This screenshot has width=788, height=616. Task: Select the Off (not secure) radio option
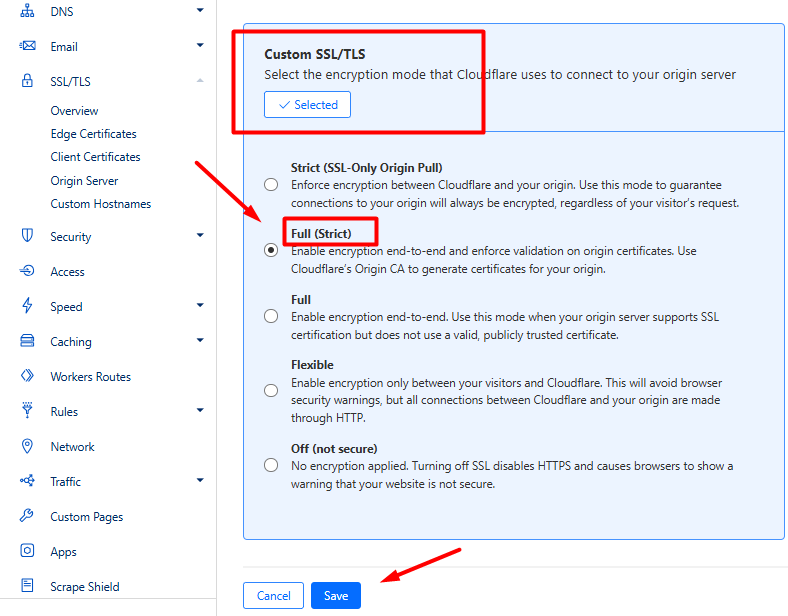click(x=271, y=465)
